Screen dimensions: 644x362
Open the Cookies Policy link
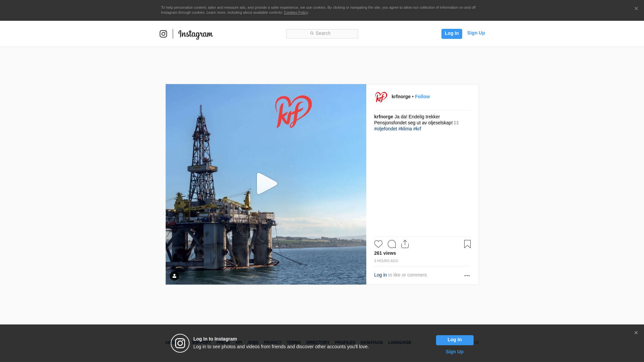pyautogui.click(x=296, y=12)
